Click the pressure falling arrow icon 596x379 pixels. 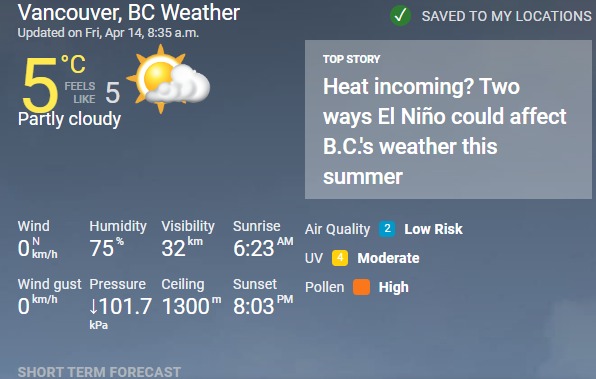point(94,306)
